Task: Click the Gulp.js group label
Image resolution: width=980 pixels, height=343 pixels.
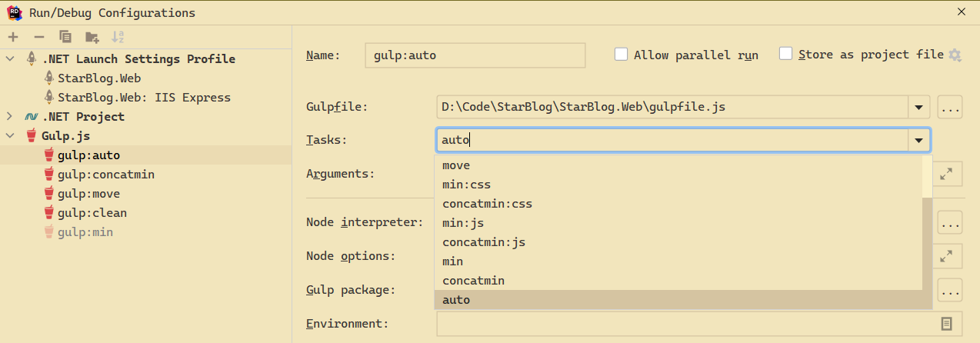Action: point(66,136)
